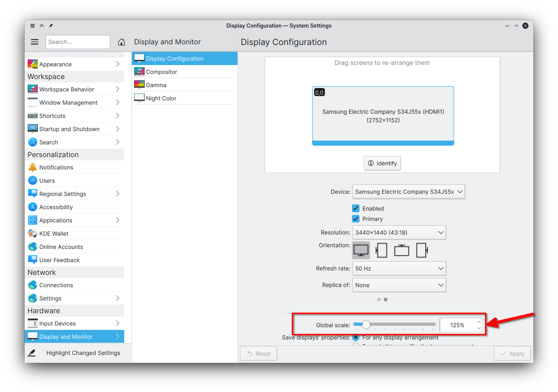Expand the Refresh rate dropdown
This screenshot has width=558, height=392.
(x=399, y=268)
